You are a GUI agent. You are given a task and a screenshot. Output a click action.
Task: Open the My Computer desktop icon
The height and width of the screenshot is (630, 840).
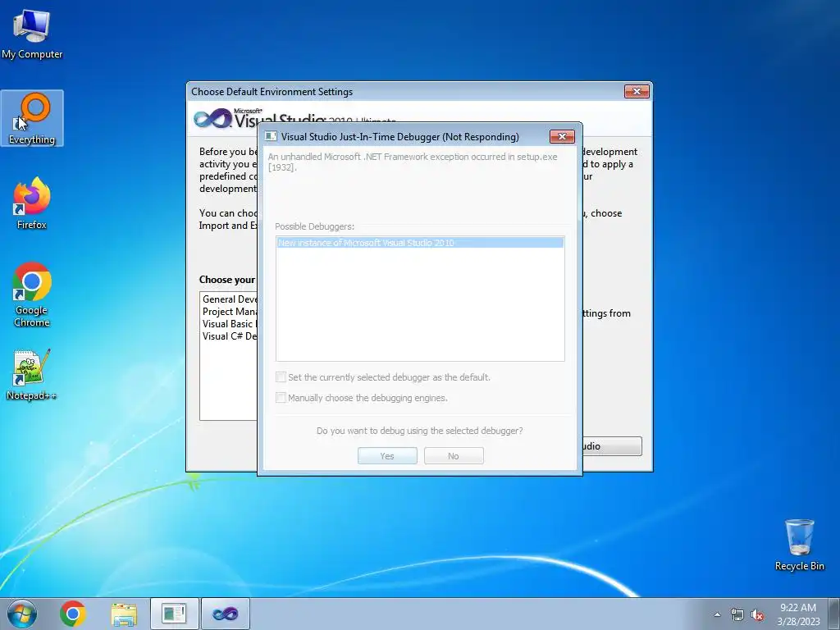point(32,34)
